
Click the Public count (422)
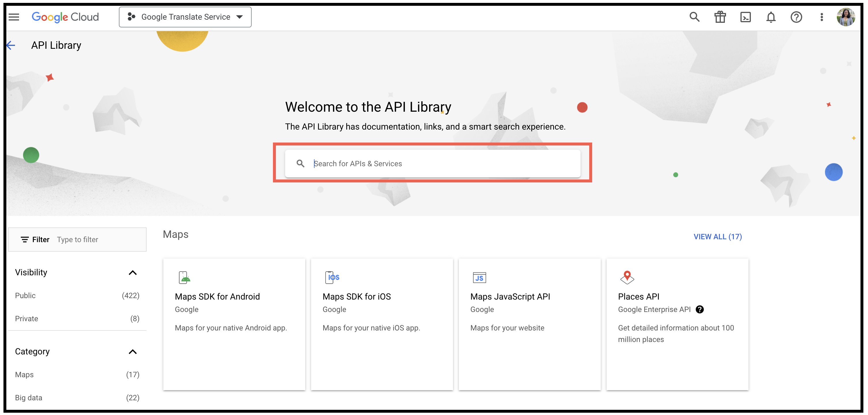coord(130,295)
